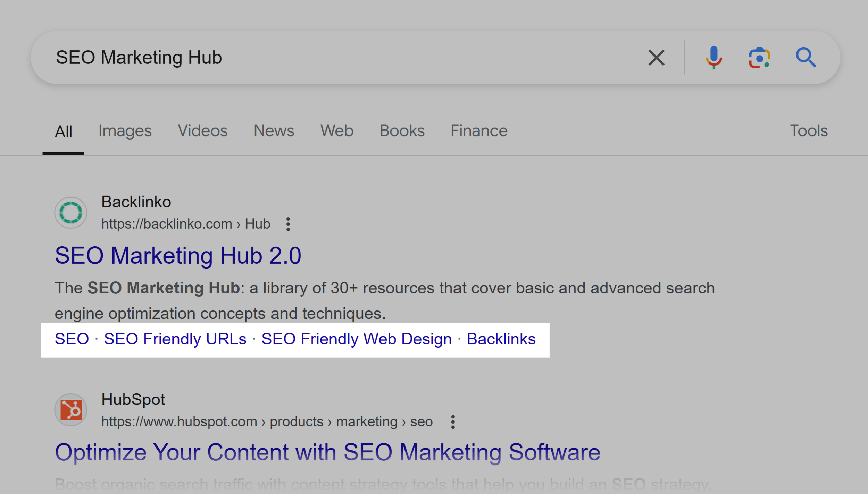Follow the SEO sitelink under the Backlinko result
Viewport: 868px width, 494px height.
pos(72,339)
